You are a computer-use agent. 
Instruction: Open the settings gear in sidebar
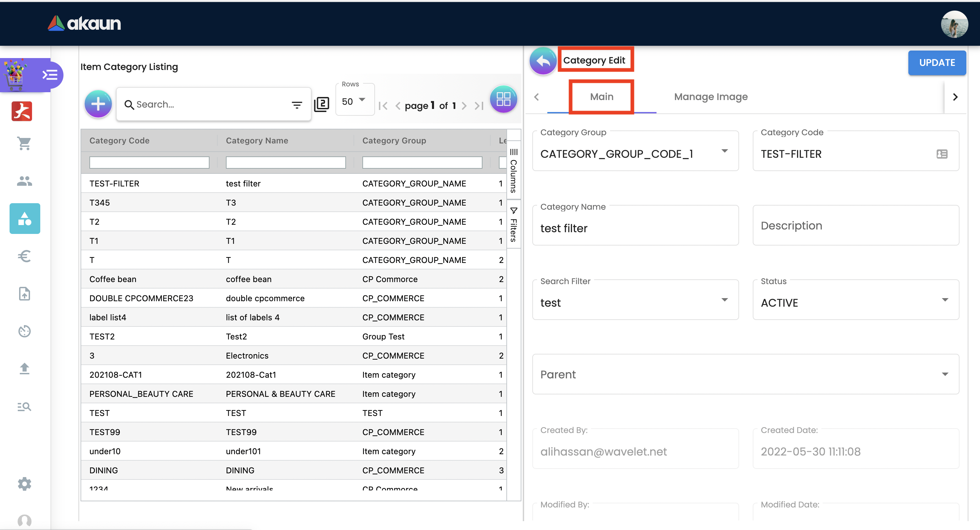click(x=24, y=484)
